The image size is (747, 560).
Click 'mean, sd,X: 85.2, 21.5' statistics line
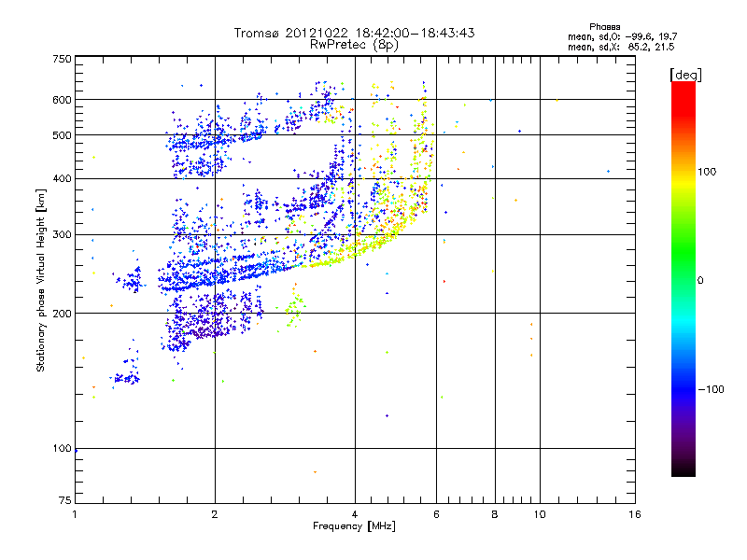pos(621,47)
